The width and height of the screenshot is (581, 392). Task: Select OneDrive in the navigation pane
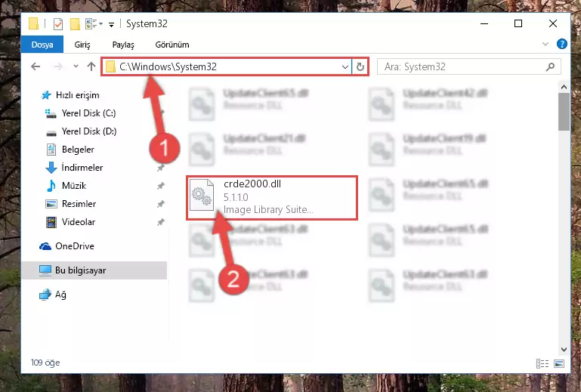pos(75,246)
